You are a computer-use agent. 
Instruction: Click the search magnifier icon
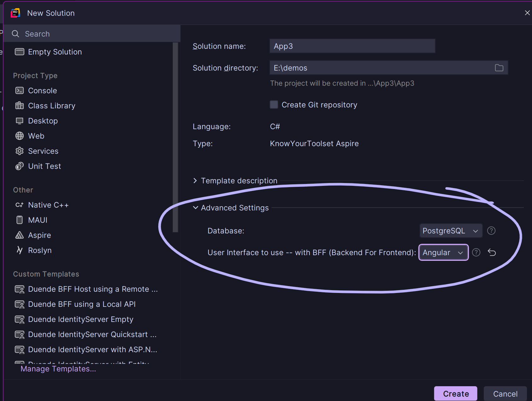click(x=15, y=34)
